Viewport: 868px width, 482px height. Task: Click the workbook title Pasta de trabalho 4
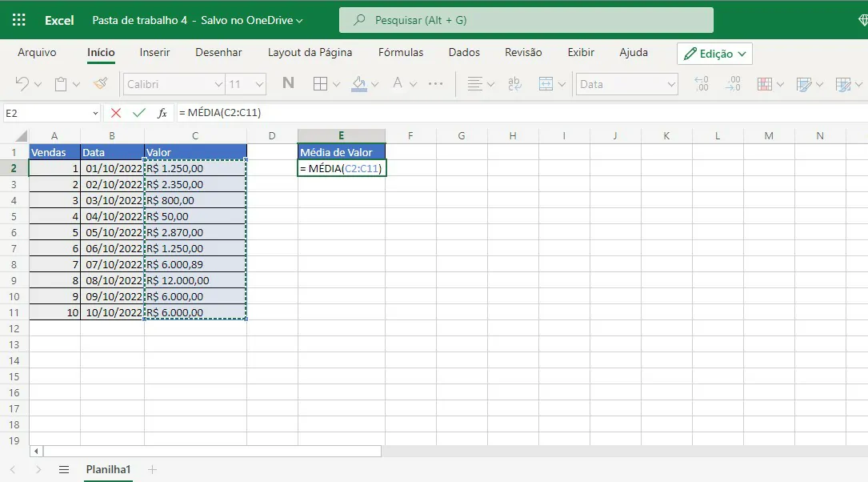pyautogui.click(x=139, y=20)
